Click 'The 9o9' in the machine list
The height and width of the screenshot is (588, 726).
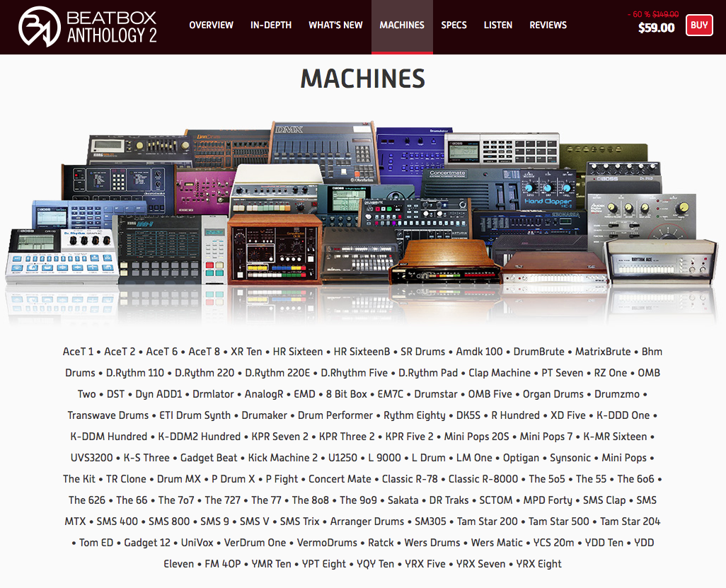[358, 501]
